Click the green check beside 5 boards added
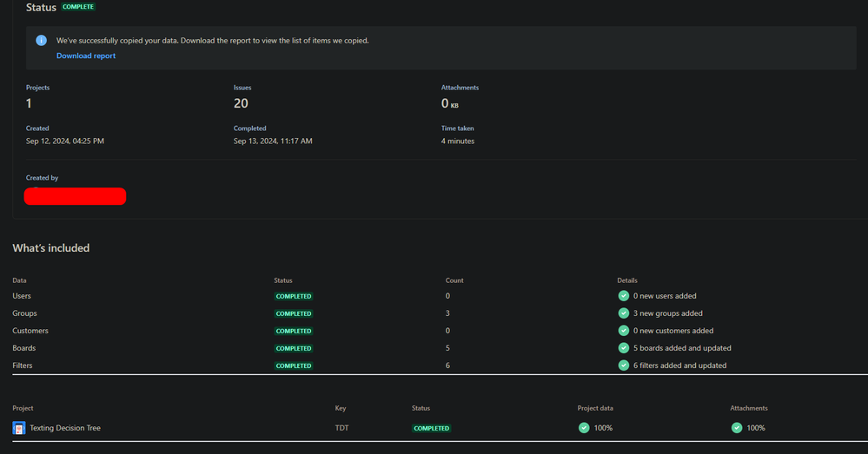 coord(623,348)
